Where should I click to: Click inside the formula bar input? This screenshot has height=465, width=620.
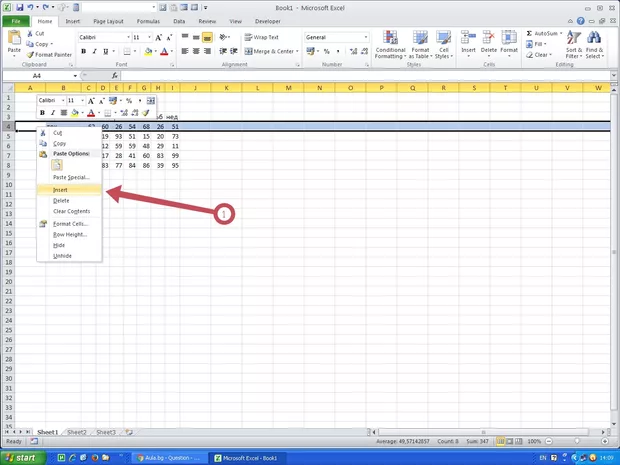[365, 76]
